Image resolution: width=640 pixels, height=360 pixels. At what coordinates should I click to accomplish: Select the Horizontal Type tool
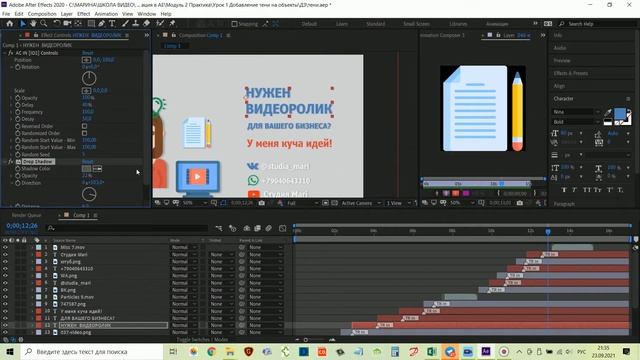pos(112,24)
